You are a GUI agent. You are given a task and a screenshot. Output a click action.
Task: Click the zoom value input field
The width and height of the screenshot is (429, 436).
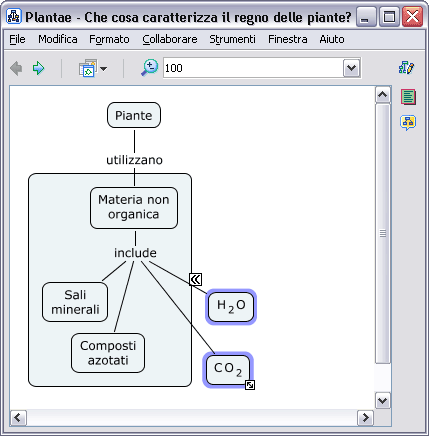(x=253, y=68)
